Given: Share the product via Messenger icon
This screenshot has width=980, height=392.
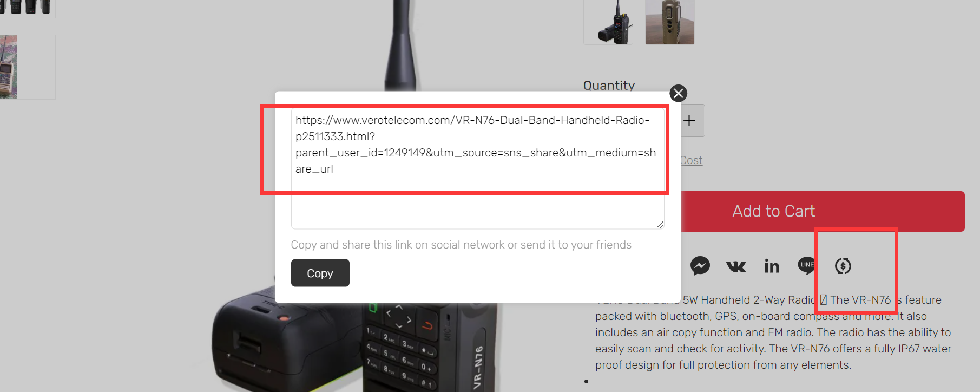Looking at the screenshot, I should click(700, 265).
